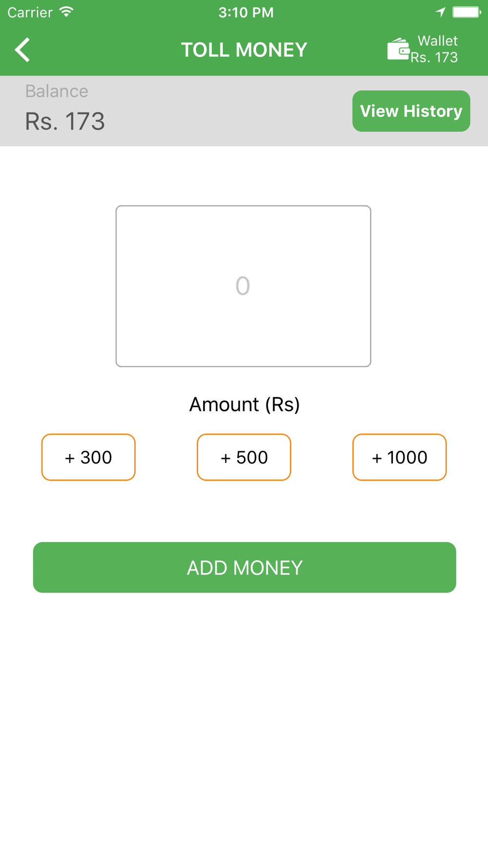This screenshot has height=868, width=488.
Task: Click the TOLL MONEY title
Action: pos(244,50)
